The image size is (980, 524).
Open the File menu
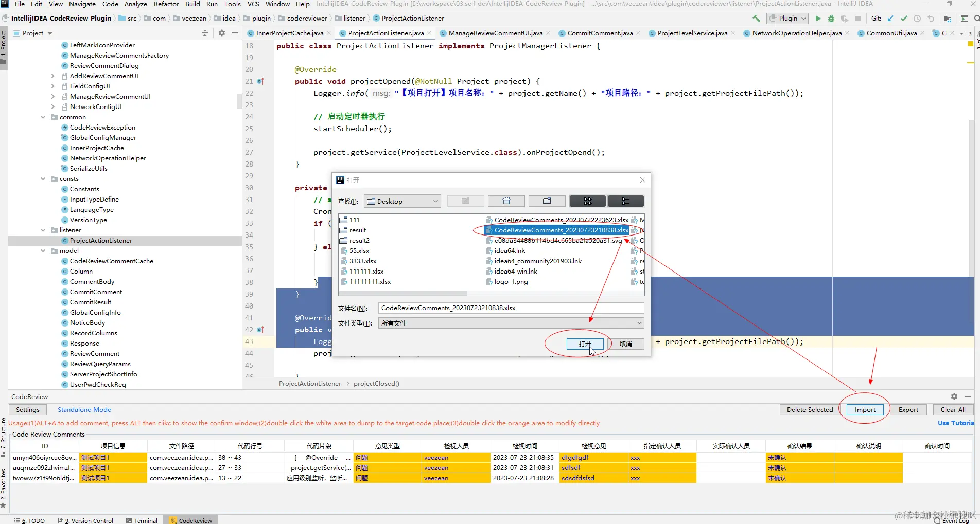point(20,4)
